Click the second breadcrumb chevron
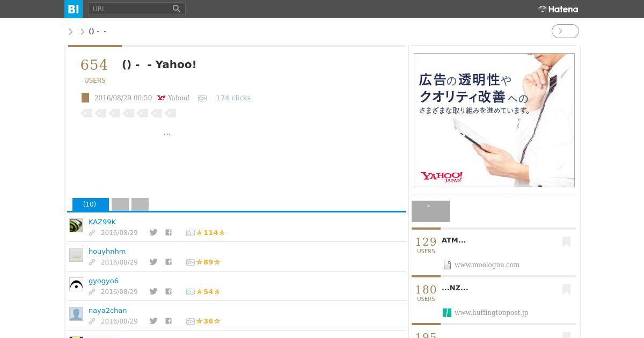The width and height of the screenshot is (644, 338). point(83,32)
